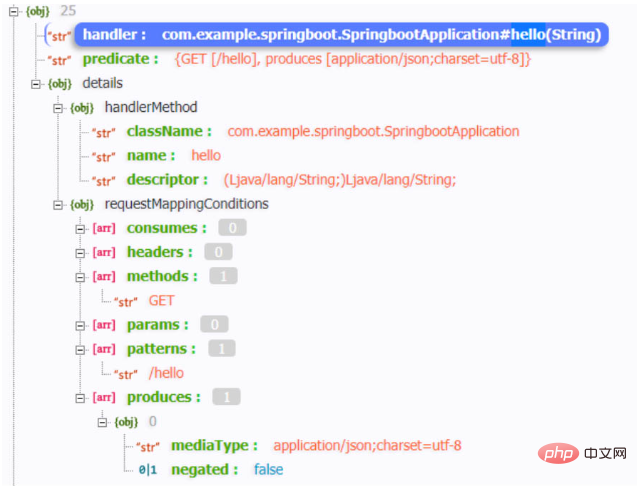This screenshot has width=637, height=486.
Task: Select the requestMappingConditions label
Action: (186, 204)
